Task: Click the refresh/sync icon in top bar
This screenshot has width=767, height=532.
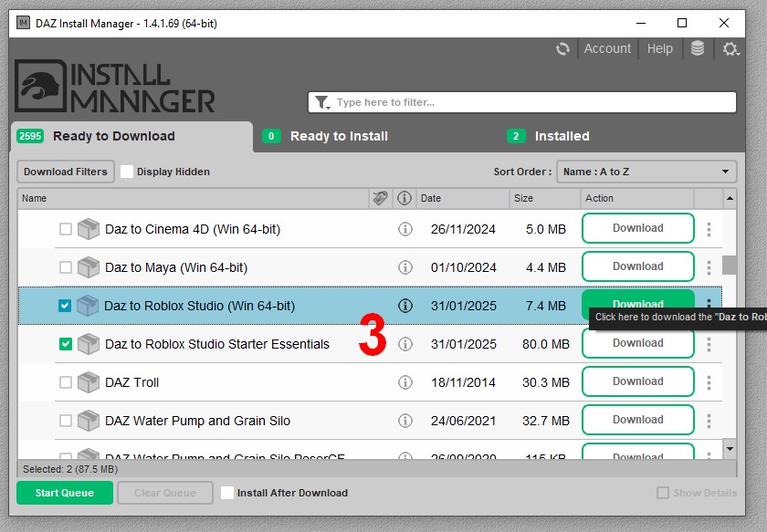Action: pos(562,49)
